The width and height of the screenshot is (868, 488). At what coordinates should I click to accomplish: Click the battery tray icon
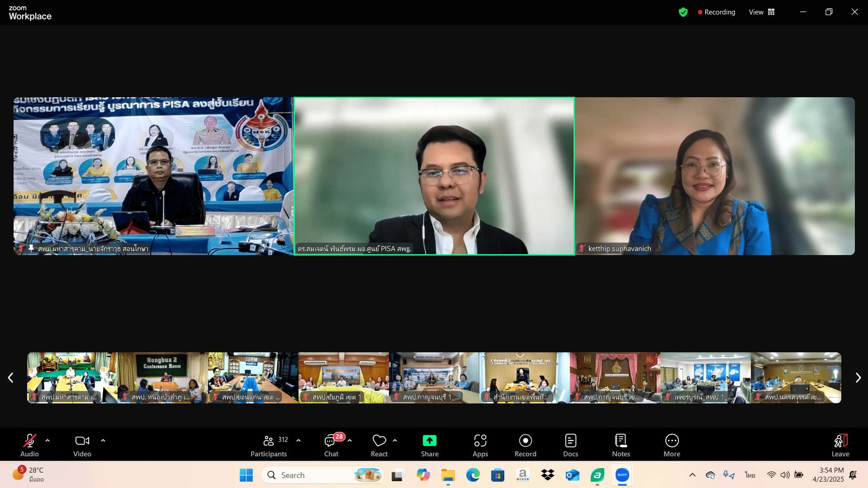799,475
